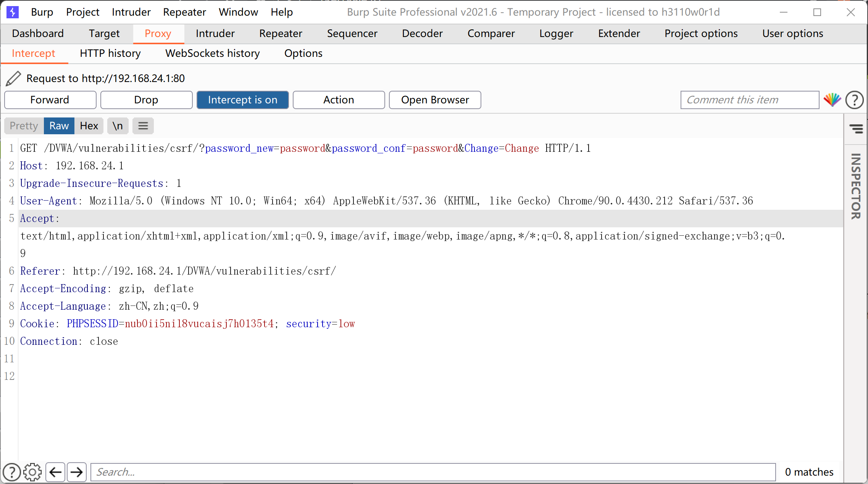Switch to Hex view
868x484 pixels.
89,126
